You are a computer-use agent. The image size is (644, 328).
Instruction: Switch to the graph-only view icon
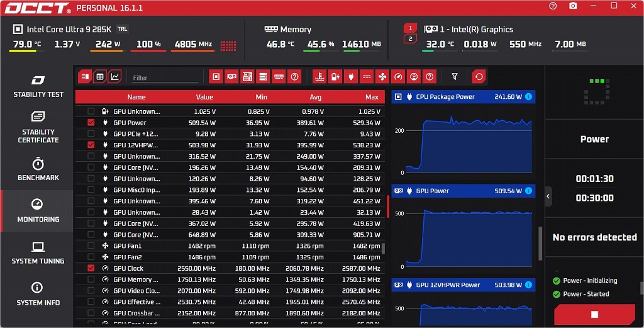tap(115, 76)
